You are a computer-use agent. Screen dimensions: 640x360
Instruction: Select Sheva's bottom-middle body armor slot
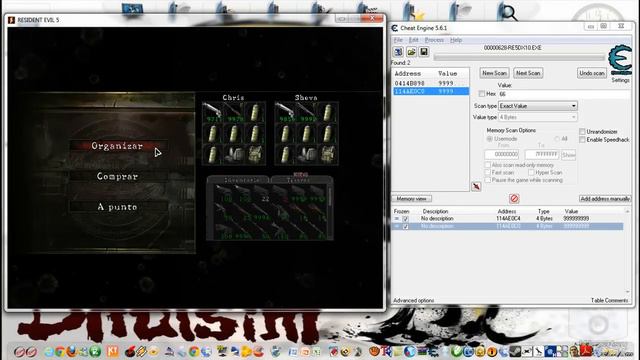(x=306, y=155)
